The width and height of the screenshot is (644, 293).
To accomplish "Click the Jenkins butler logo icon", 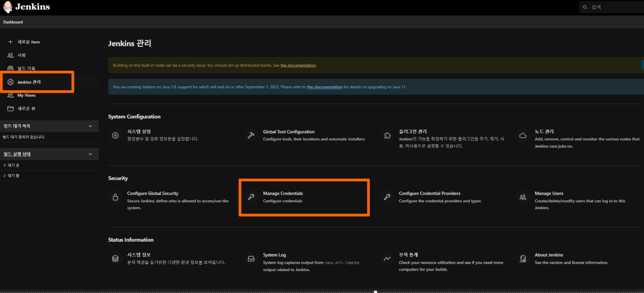I will (8, 7).
